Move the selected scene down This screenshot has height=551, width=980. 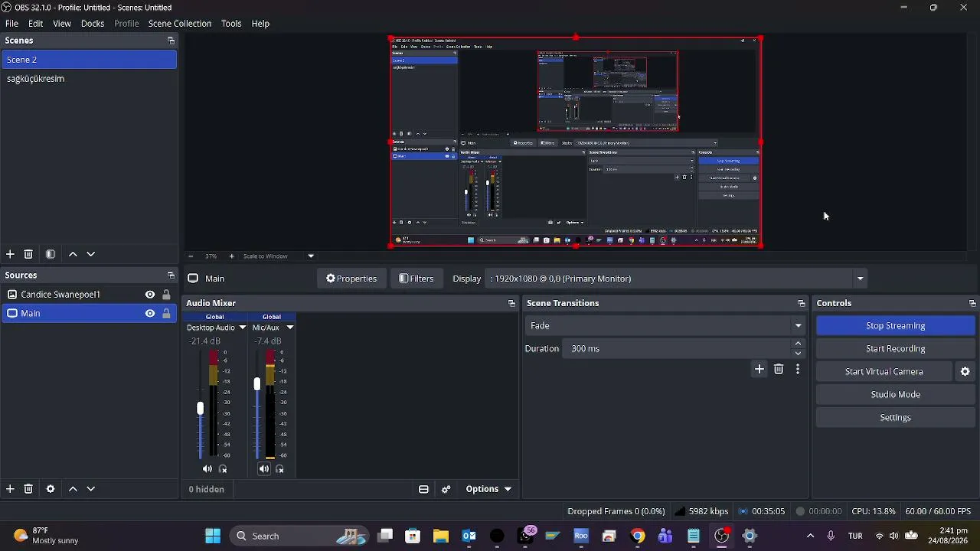coord(91,254)
